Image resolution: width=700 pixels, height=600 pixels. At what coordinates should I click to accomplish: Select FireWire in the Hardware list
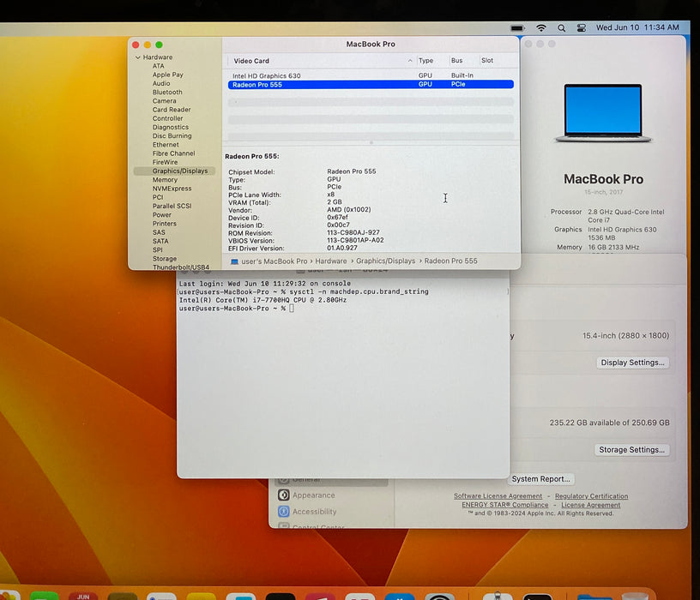tap(166, 162)
